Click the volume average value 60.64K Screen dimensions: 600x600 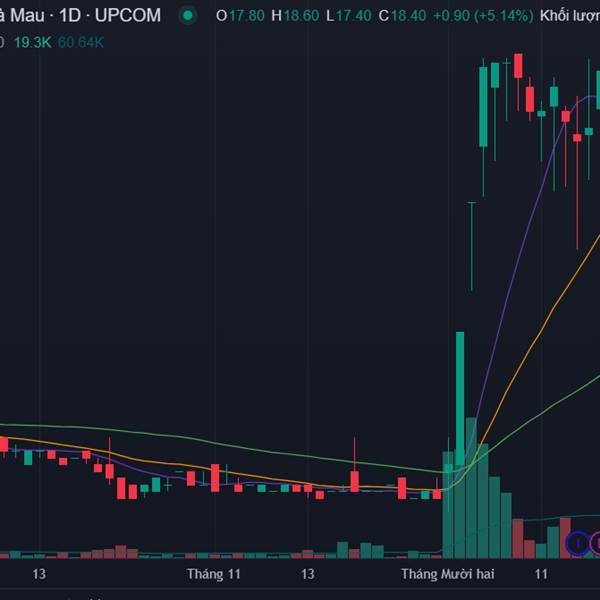[81, 42]
